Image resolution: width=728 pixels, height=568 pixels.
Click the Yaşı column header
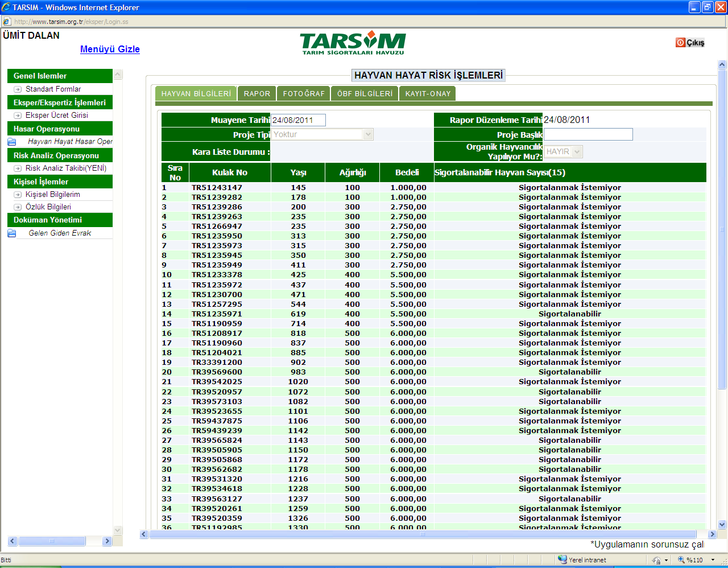pyautogui.click(x=298, y=172)
